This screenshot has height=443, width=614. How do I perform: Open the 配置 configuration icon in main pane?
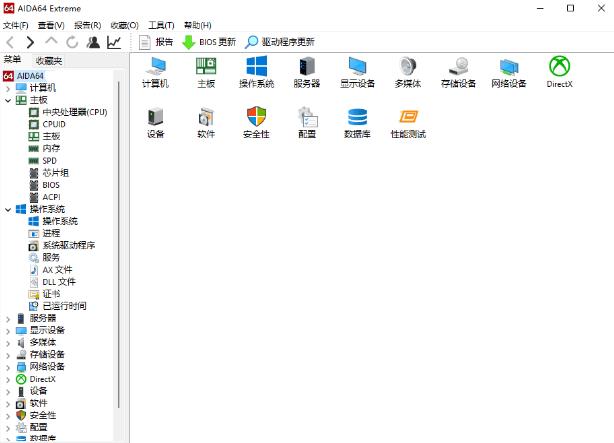(307, 123)
